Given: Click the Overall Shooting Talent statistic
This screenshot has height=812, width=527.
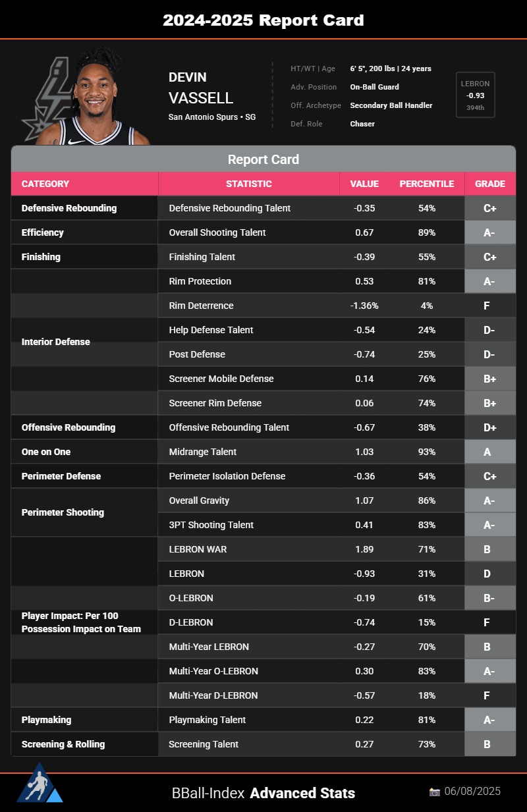Looking at the screenshot, I should coord(217,232).
